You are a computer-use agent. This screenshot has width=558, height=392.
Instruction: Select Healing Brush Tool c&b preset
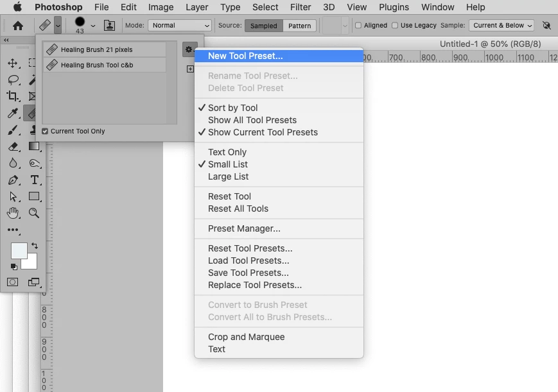pyautogui.click(x=105, y=65)
